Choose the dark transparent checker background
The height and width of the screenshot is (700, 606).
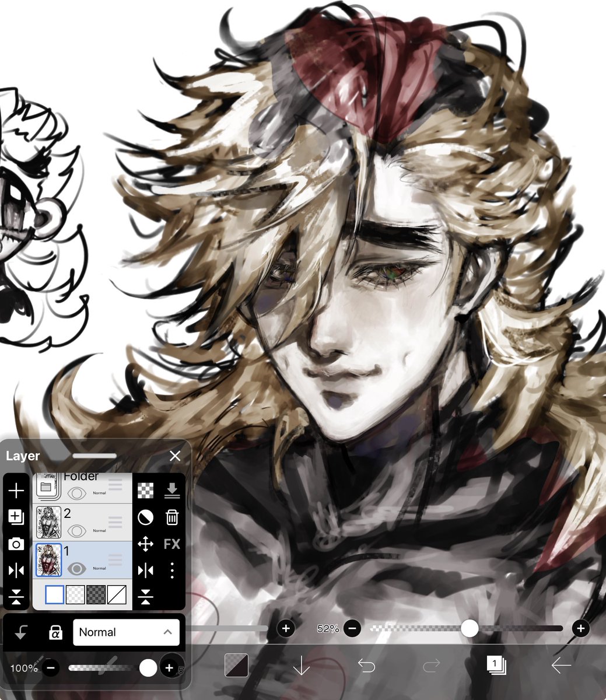tap(96, 594)
